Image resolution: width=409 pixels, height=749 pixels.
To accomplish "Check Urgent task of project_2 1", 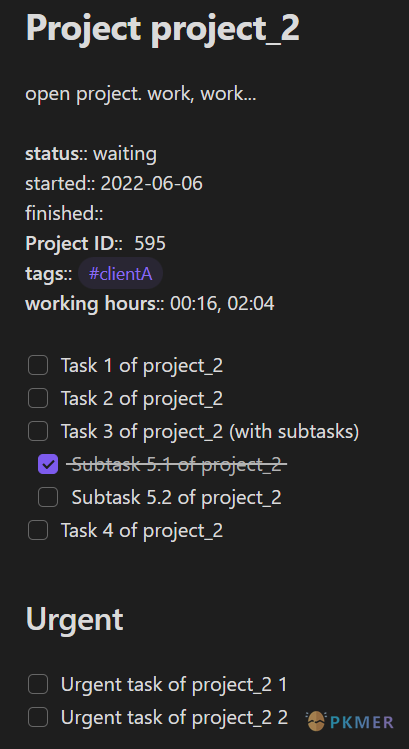I will (38, 684).
